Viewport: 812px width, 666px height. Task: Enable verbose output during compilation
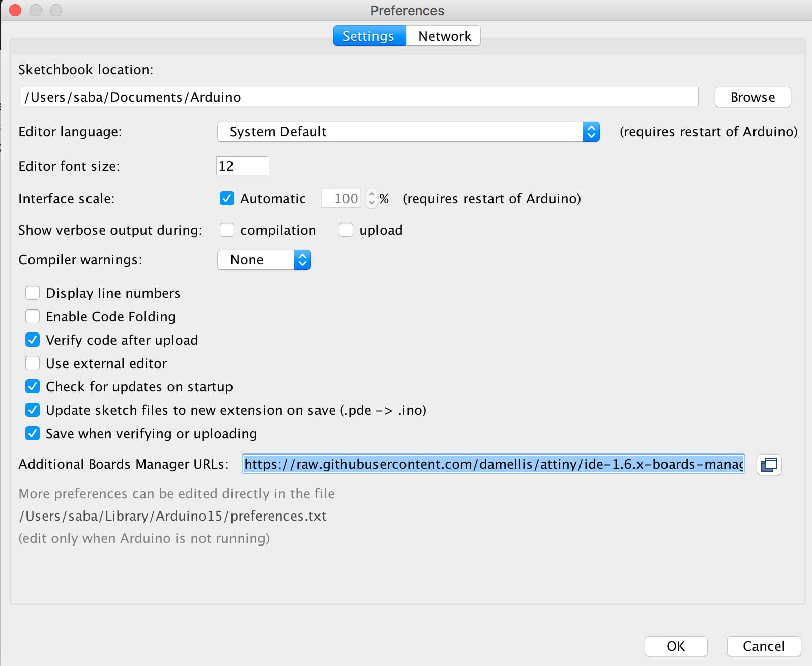(227, 230)
